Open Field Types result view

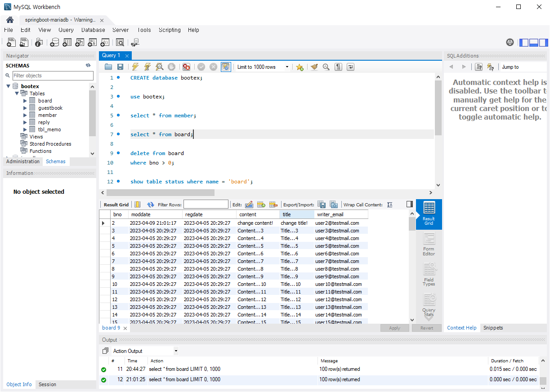(429, 275)
